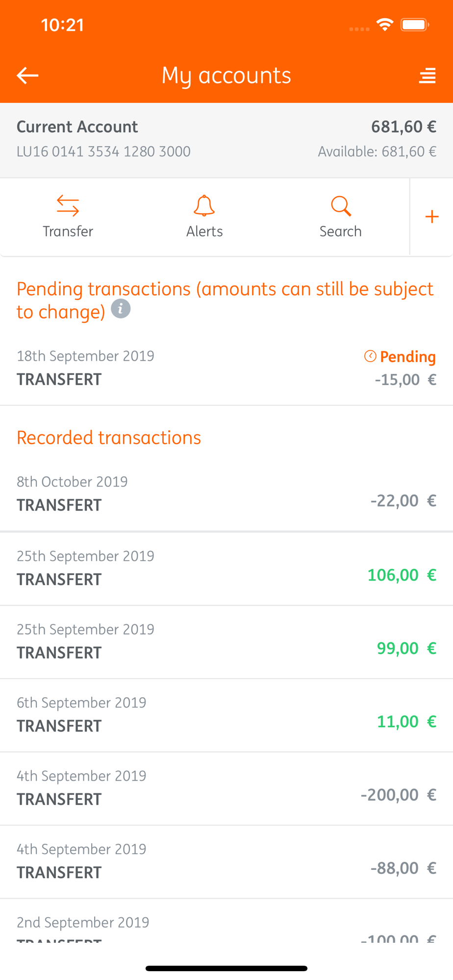The image size is (453, 980).
Task: Tap the Pending clock status icon
Action: click(x=370, y=356)
